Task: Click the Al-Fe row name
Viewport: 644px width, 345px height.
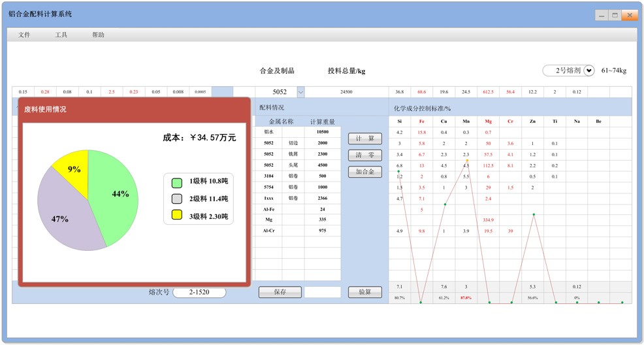Action: pos(268,209)
